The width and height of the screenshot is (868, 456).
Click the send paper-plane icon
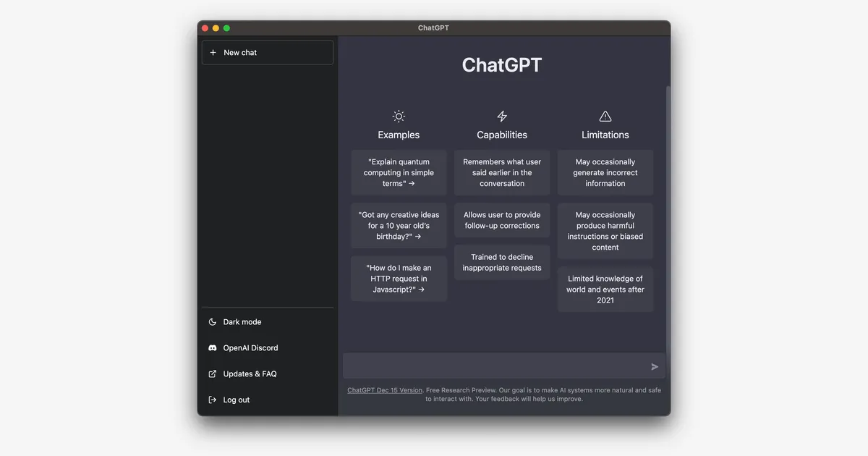click(x=655, y=367)
